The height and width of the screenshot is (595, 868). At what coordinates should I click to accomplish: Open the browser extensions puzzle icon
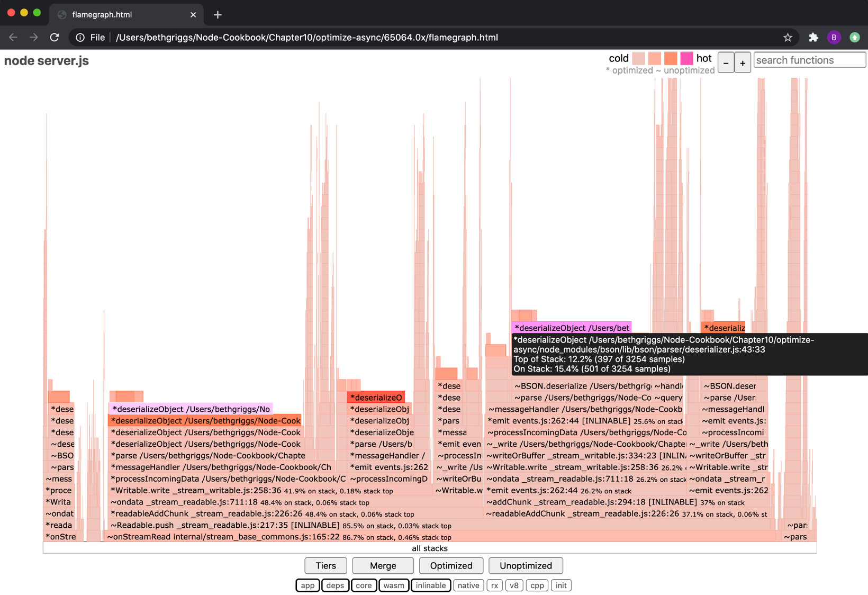point(813,37)
